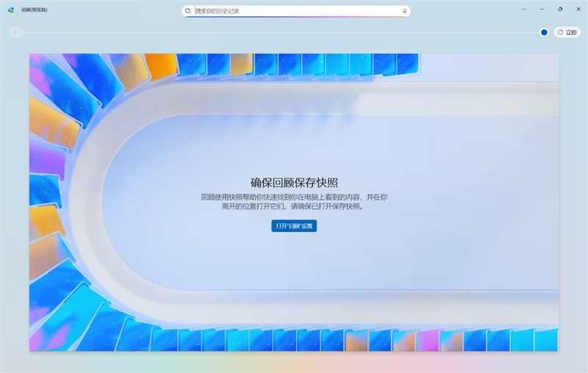Image resolution: width=588 pixels, height=373 pixels.
Task: Activate the microphone voice search icon
Action: [x=404, y=11]
